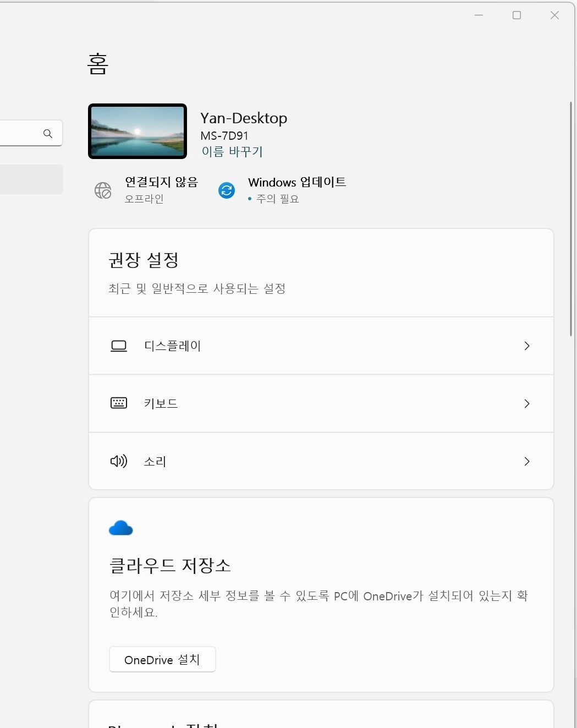Click the '주의 필요' status text
577x728 pixels.
(278, 199)
